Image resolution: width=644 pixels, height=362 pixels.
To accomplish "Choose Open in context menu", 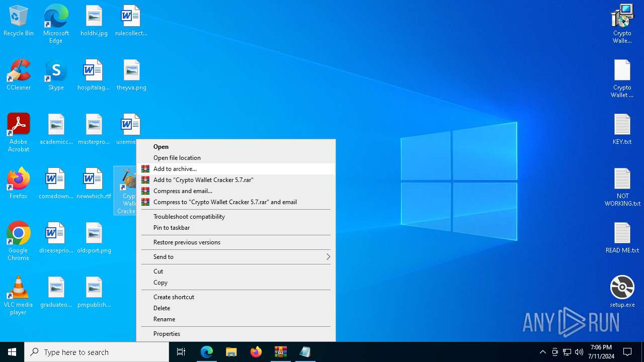I will pos(235,147).
